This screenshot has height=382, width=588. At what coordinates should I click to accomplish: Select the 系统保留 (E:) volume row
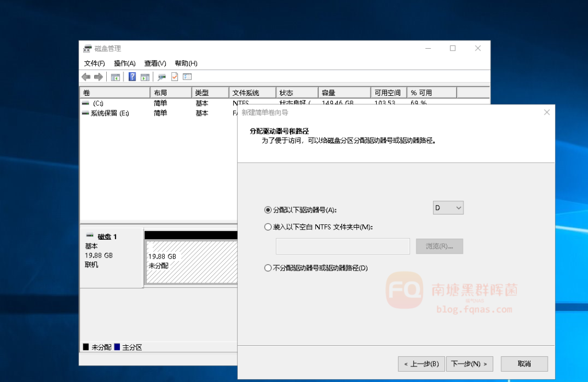tap(110, 114)
